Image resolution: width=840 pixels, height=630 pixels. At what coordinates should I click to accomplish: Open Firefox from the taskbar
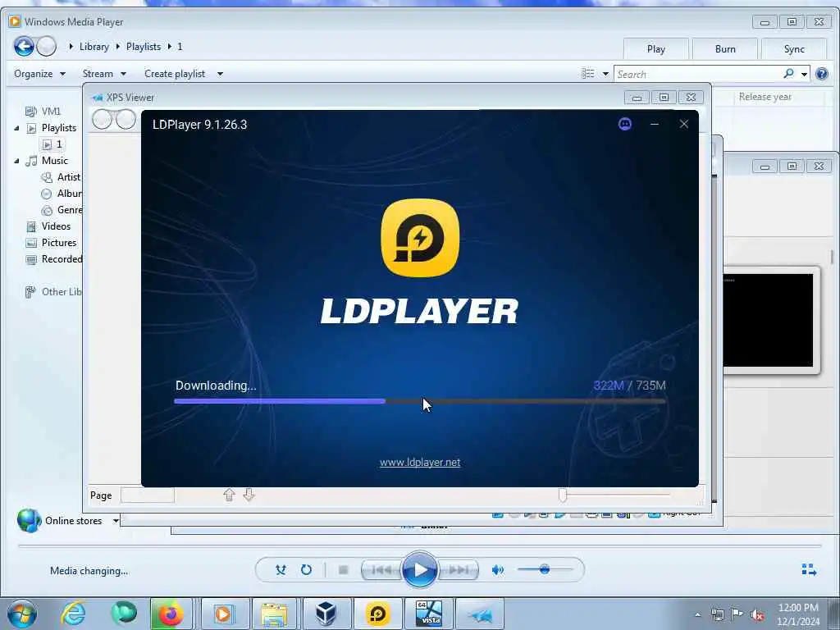pyautogui.click(x=171, y=614)
